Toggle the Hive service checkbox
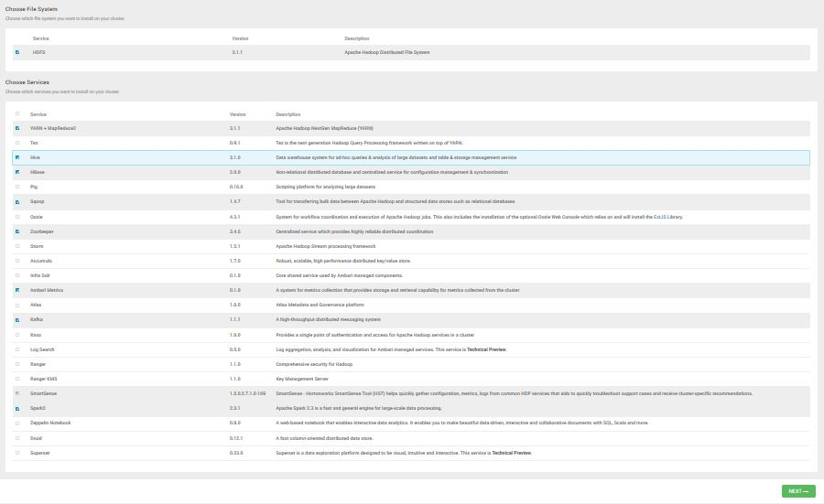824x504 pixels. (17, 157)
